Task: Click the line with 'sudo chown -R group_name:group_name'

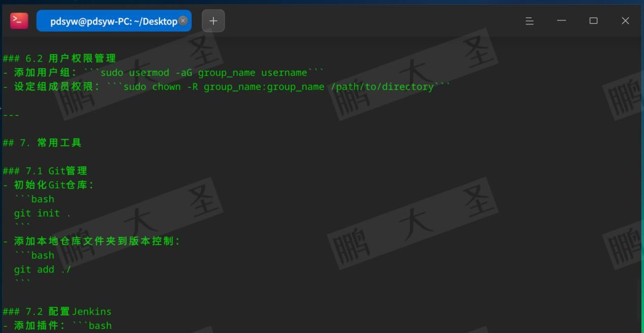Action: [227, 87]
